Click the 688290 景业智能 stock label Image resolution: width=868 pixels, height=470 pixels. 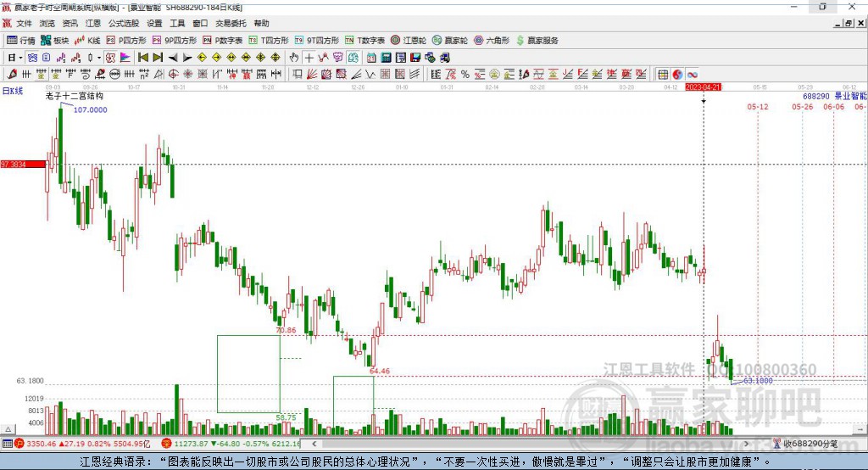click(x=835, y=97)
